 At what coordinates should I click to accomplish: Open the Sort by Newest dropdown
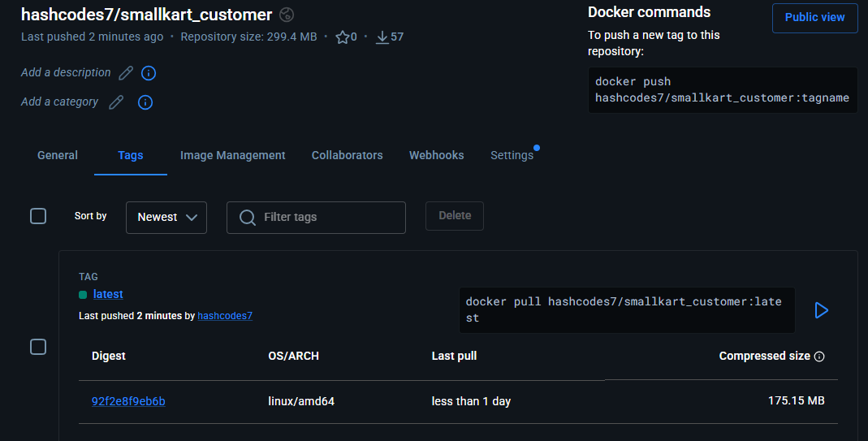click(x=166, y=217)
